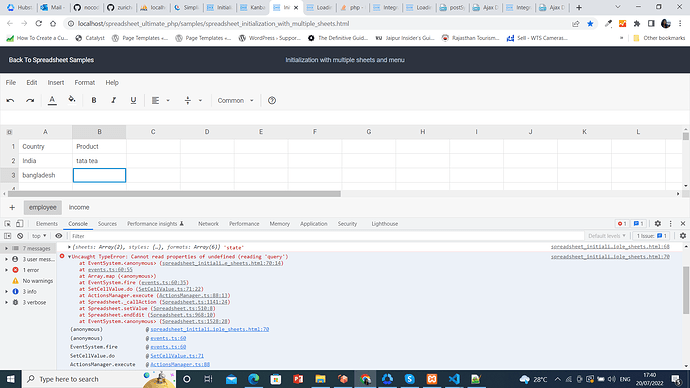The height and width of the screenshot is (388, 690).
Task: Toggle the console sidebar panel icon
Action: pyautogui.click(x=7, y=236)
